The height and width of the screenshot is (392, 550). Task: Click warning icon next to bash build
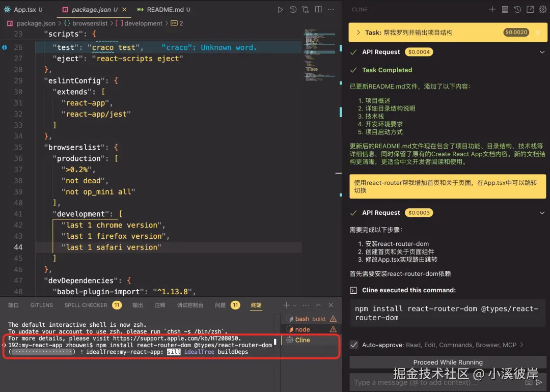click(333, 319)
